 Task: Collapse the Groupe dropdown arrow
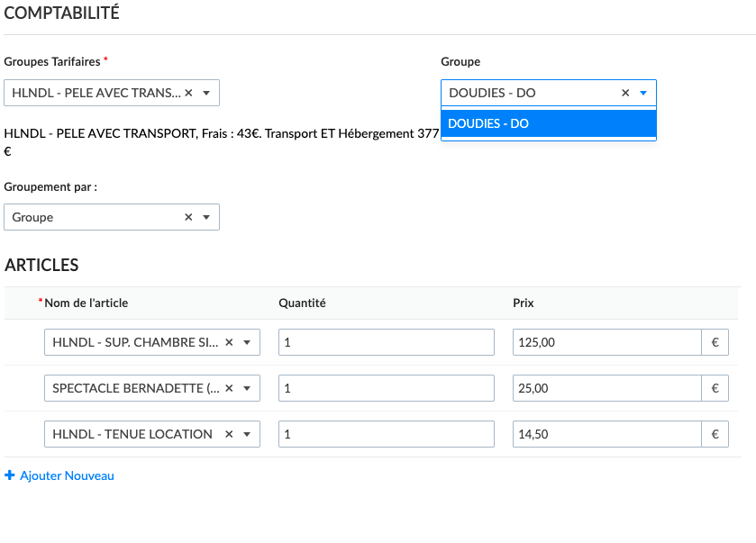[x=643, y=93]
